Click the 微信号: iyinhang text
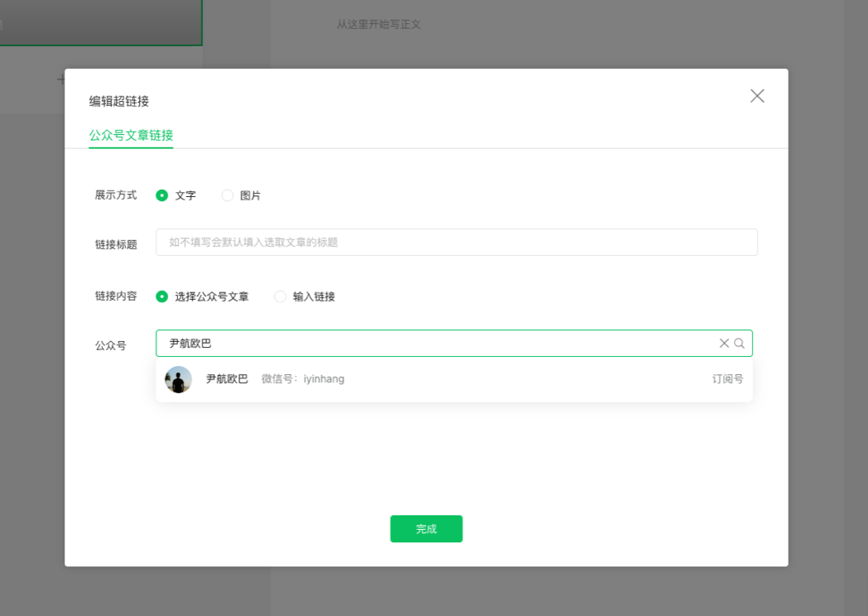This screenshot has width=868, height=616. (x=302, y=379)
